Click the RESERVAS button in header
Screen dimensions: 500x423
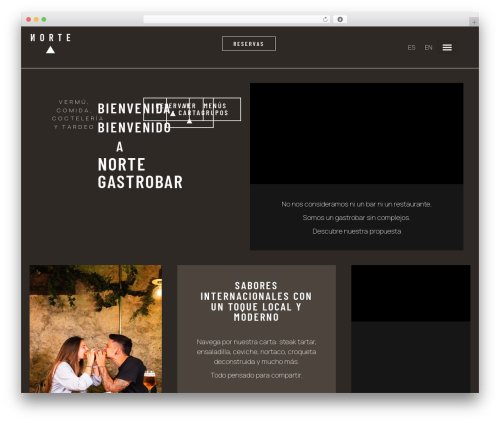click(x=249, y=44)
